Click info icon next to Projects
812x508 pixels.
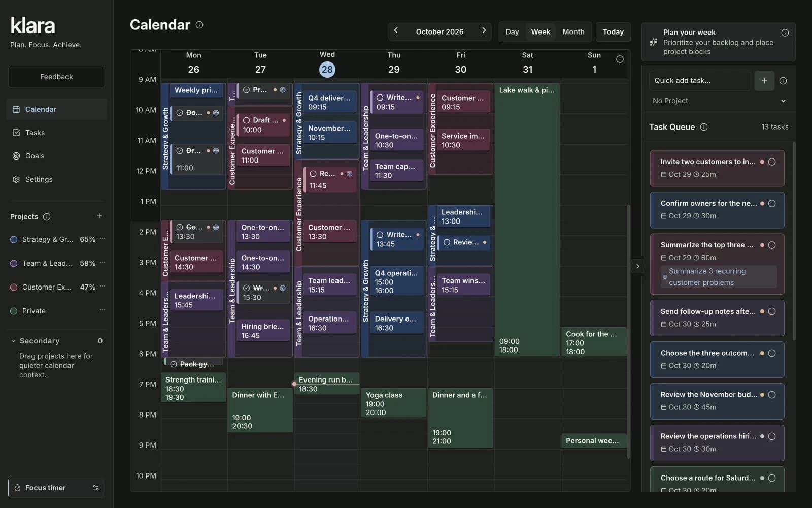tap(47, 217)
